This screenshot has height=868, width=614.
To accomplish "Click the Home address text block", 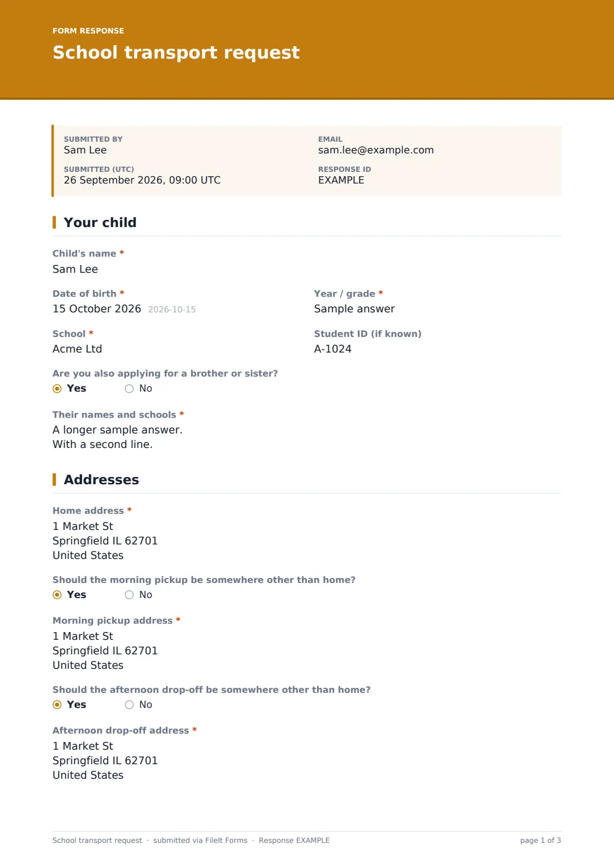I will pyautogui.click(x=105, y=541).
